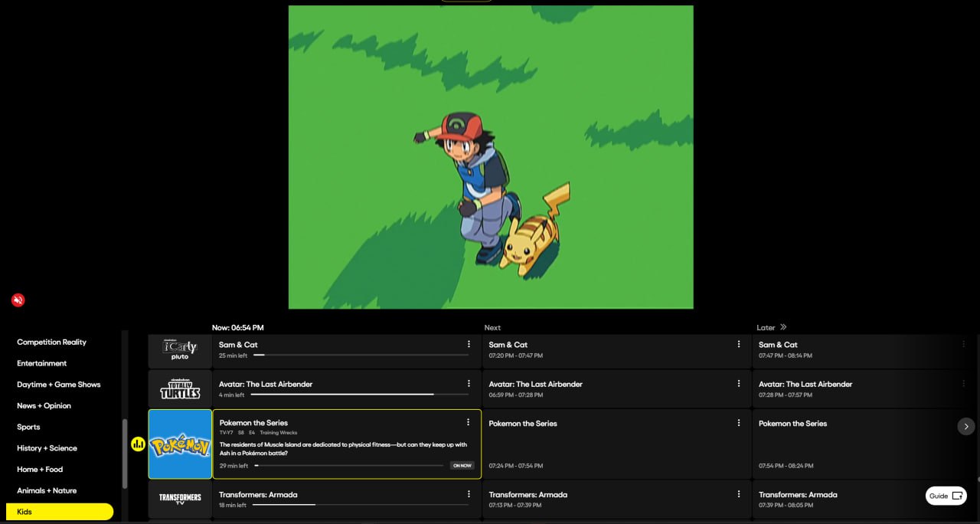Screen dimensions: 980x524
Task: Click the Avatar: The Last Airbender progress bar
Action: coord(359,395)
